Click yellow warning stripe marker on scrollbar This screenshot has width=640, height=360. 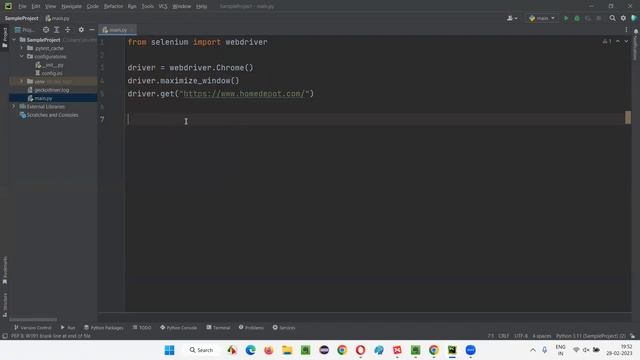pyautogui.click(x=628, y=118)
